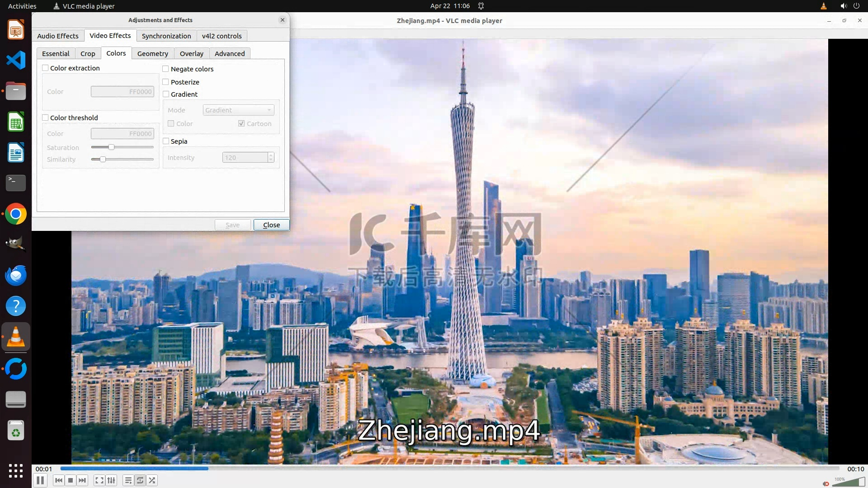The height and width of the screenshot is (488, 868).
Task: Enable the Negate colors checkbox
Action: pyautogui.click(x=166, y=69)
